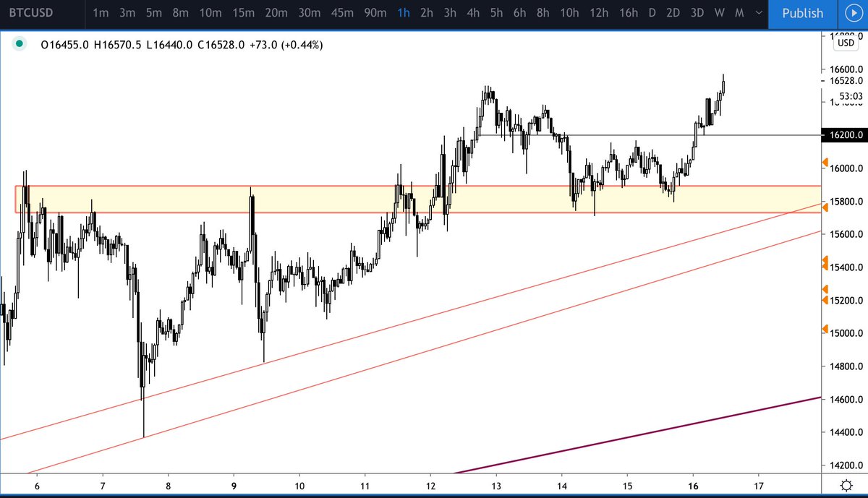Image resolution: width=868 pixels, height=498 pixels.
Task: Choose the 3h interval
Action: point(450,13)
